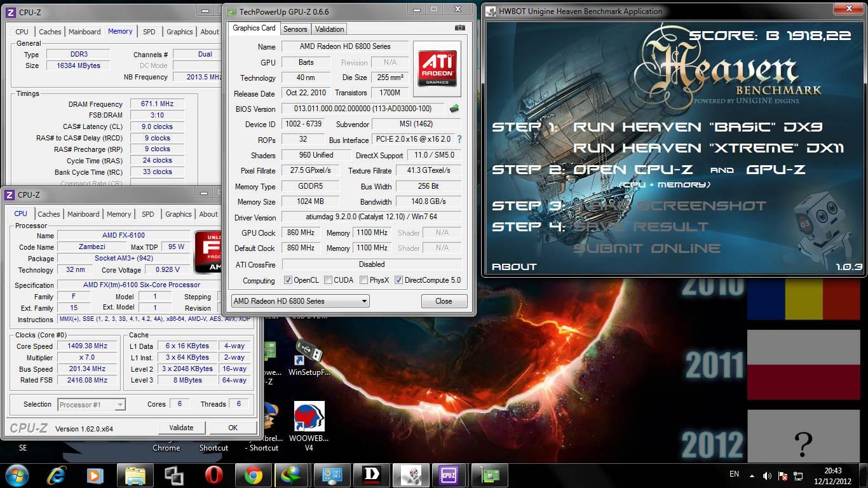
Task: Switch to CPU-Z purple taskbar icon
Action: click(450, 475)
